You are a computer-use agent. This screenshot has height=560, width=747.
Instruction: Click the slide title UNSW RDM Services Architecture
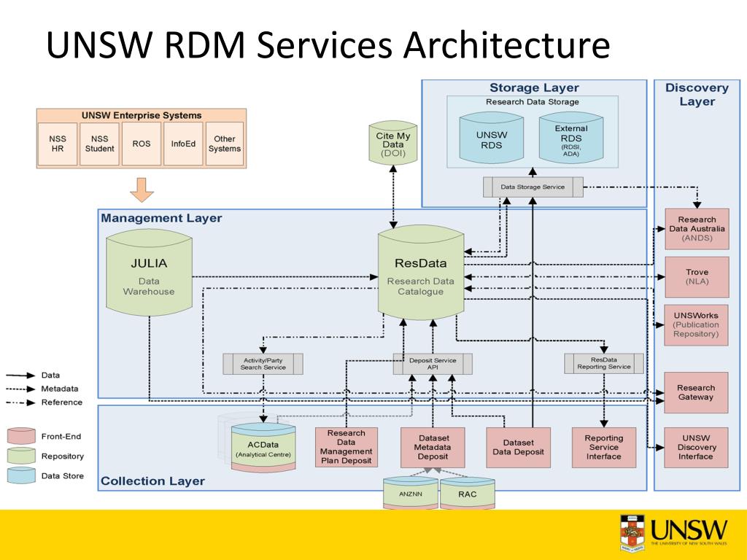click(328, 44)
